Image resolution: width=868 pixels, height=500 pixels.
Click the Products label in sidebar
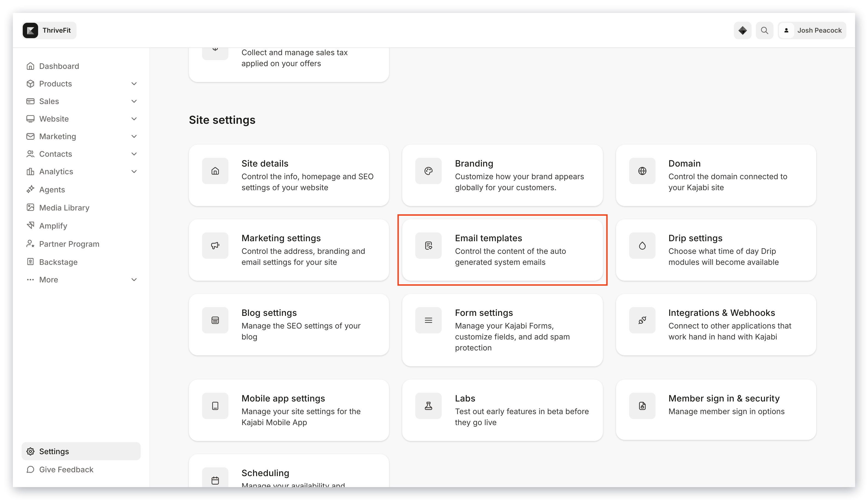(x=56, y=83)
